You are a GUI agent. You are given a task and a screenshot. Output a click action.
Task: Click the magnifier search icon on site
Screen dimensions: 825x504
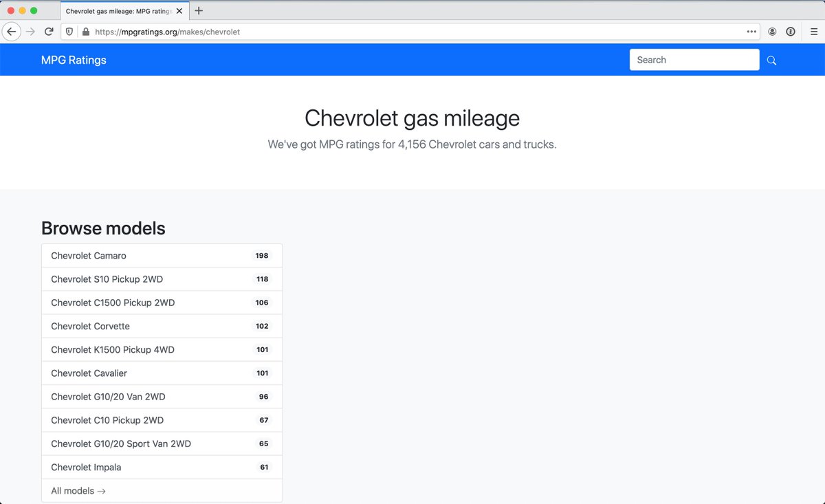coord(771,61)
